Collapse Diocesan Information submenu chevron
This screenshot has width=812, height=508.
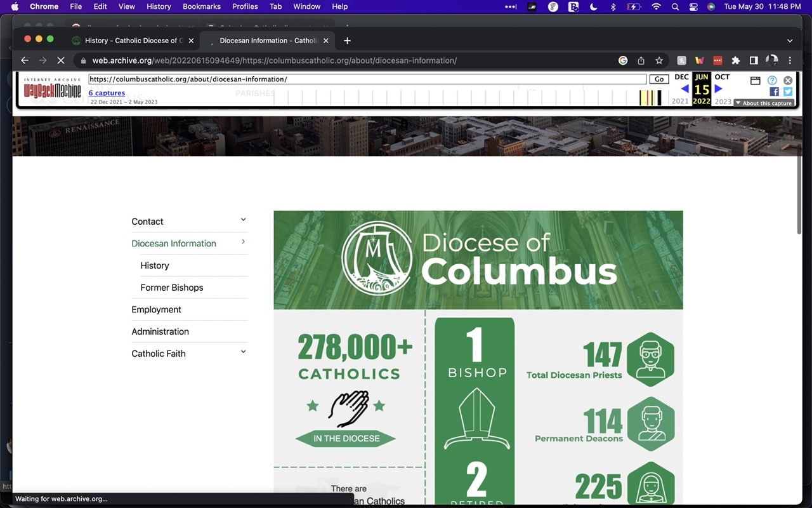(243, 242)
